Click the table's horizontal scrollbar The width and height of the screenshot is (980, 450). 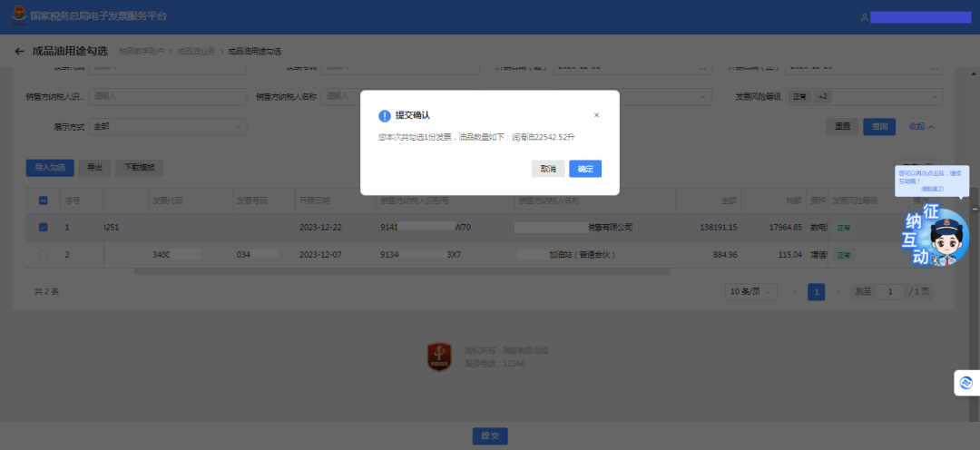coord(401,271)
